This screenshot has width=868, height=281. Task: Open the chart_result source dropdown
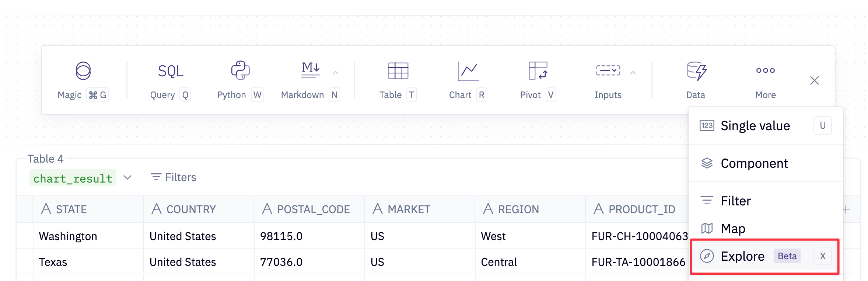click(127, 178)
